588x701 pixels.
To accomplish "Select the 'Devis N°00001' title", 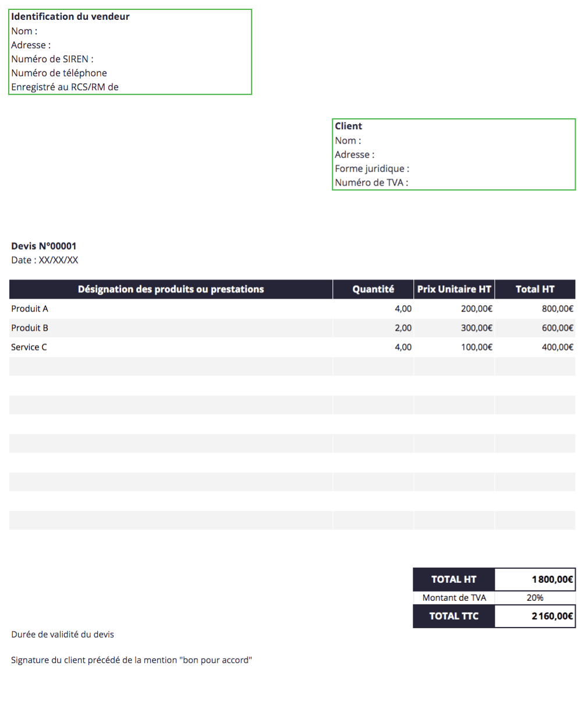I will (x=44, y=246).
